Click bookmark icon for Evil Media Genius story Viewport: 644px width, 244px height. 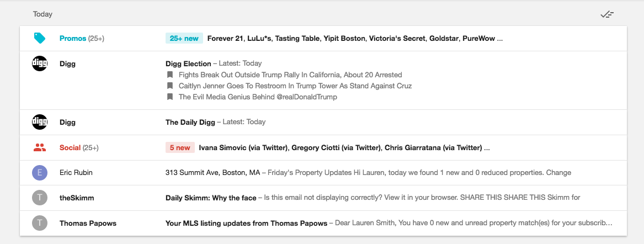coord(171,97)
